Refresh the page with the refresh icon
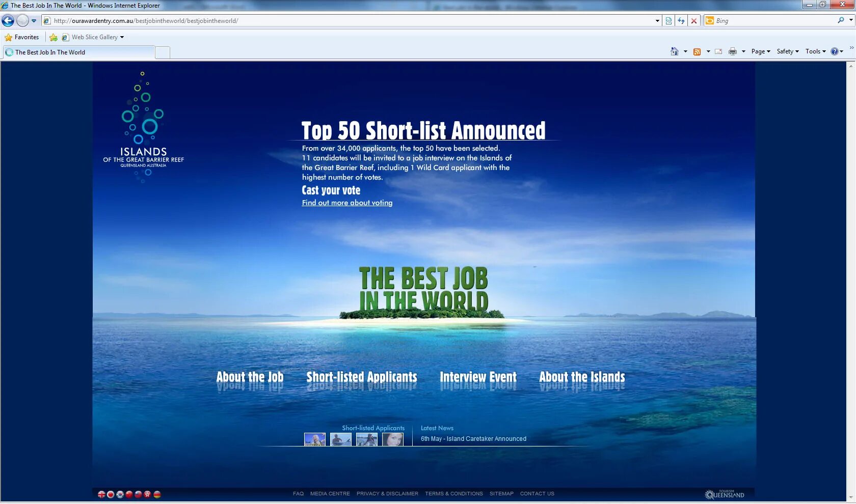The image size is (856, 504). coord(681,21)
